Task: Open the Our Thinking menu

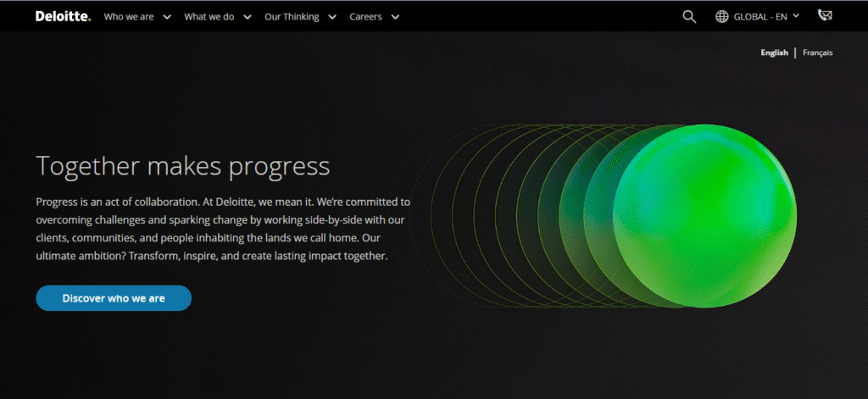Action: [292, 17]
